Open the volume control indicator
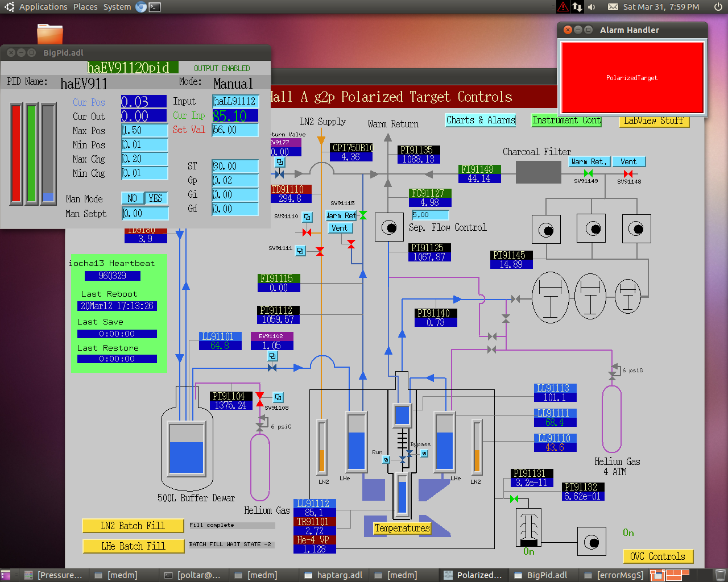 [x=592, y=7]
